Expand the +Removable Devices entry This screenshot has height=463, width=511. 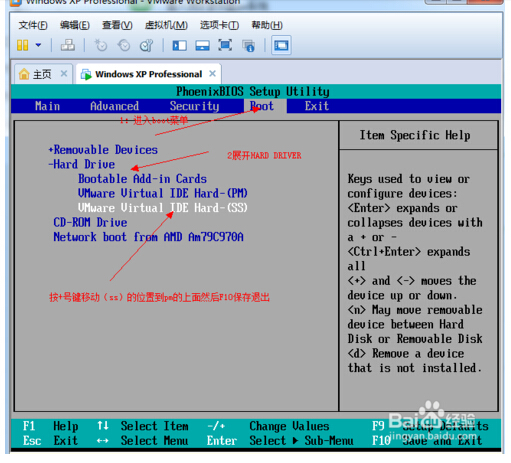103,150
